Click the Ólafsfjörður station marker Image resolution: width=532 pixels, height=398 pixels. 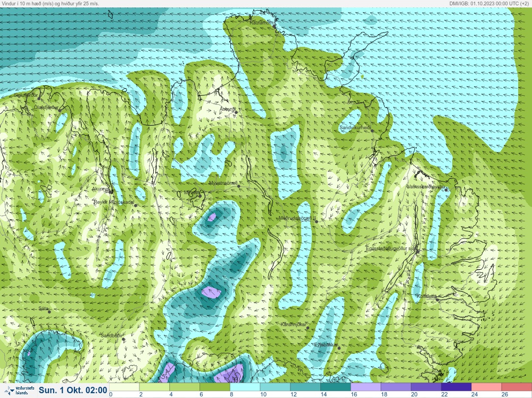click(x=60, y=111)
